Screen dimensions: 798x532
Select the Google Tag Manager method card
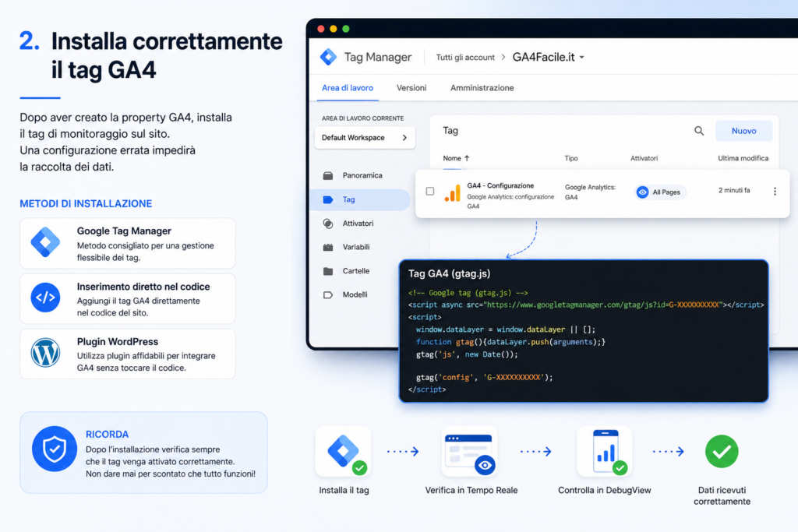tap(127, 243)
